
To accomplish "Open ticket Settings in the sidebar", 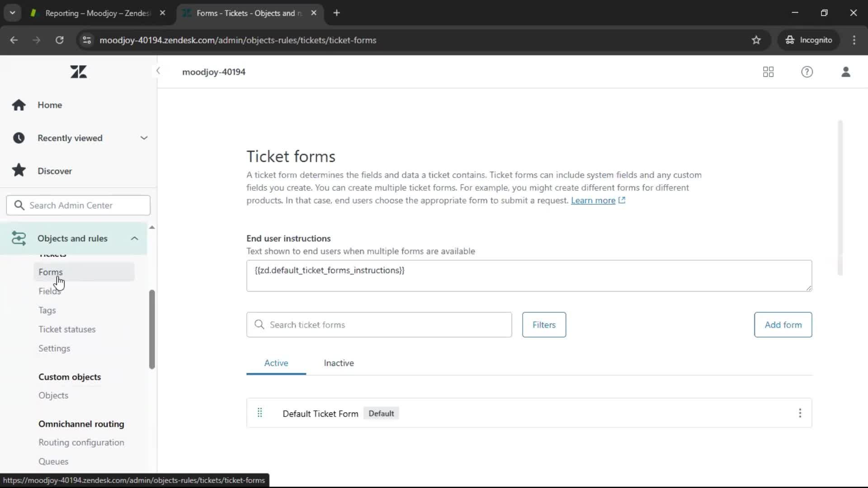I will coord(54,348).
